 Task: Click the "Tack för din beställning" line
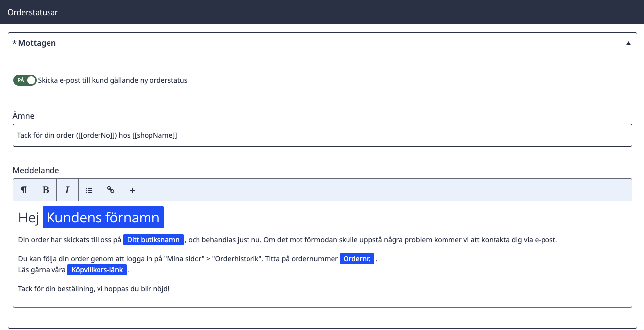[94, 288]
